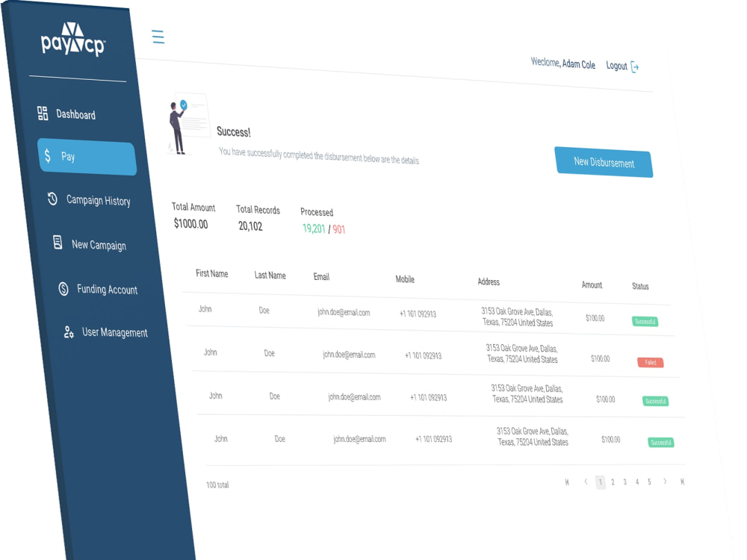The image size is (747, 560).
Task: Click the $100.00 amount in the last row
Action: 611,440
